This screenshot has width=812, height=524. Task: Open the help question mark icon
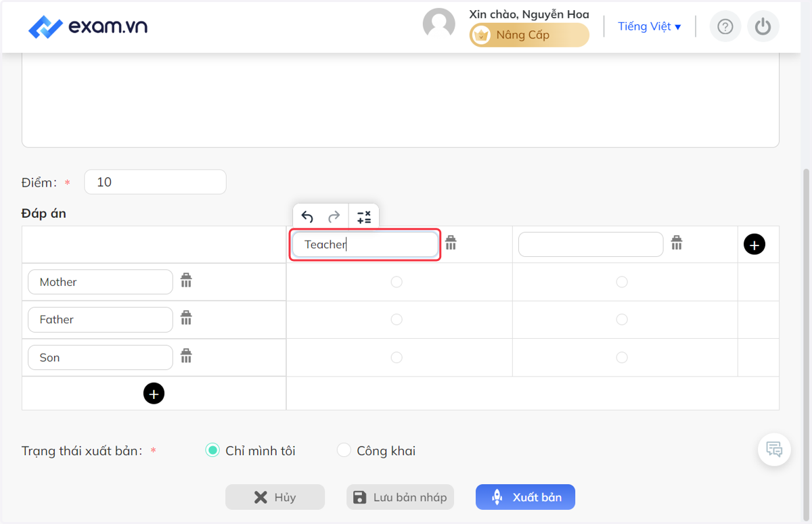click(x=725, y=26)
